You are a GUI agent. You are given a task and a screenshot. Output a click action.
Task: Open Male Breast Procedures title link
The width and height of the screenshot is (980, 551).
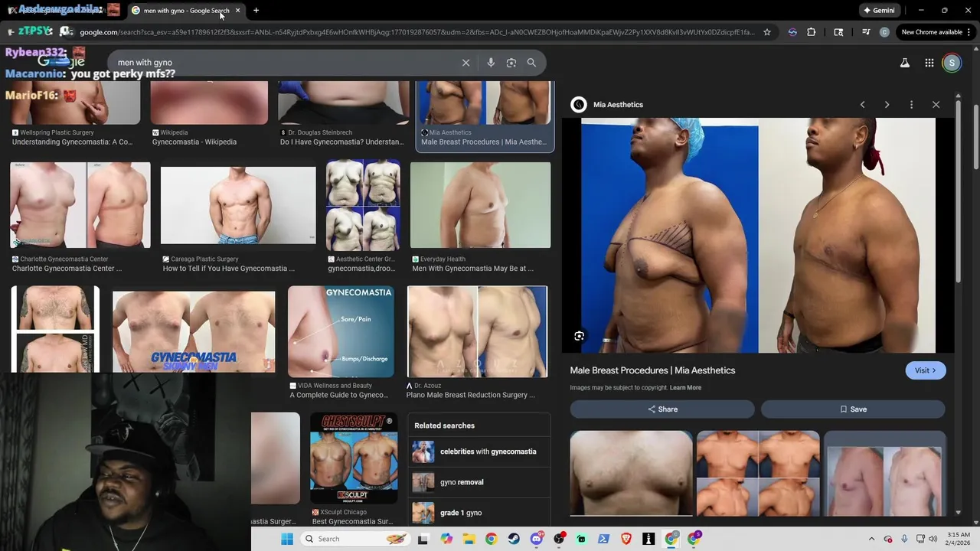(x=652, y=370)
